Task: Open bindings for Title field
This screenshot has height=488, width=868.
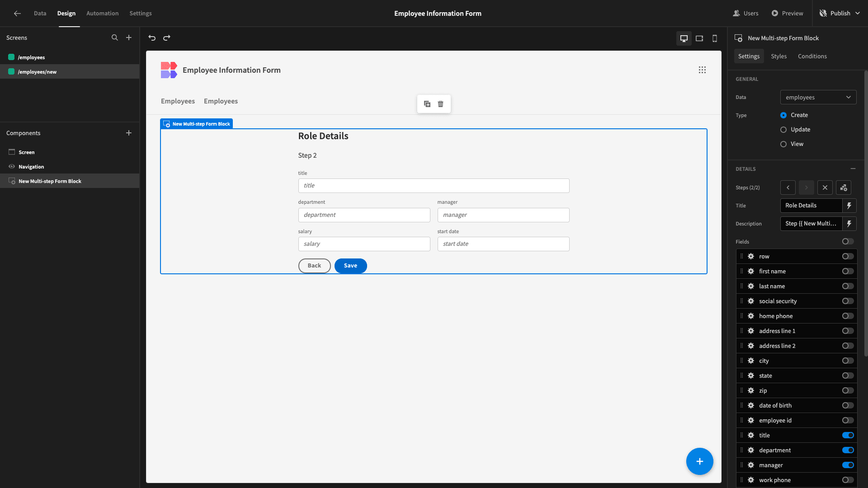Action: pyautogui.click(x=849, y=206)
